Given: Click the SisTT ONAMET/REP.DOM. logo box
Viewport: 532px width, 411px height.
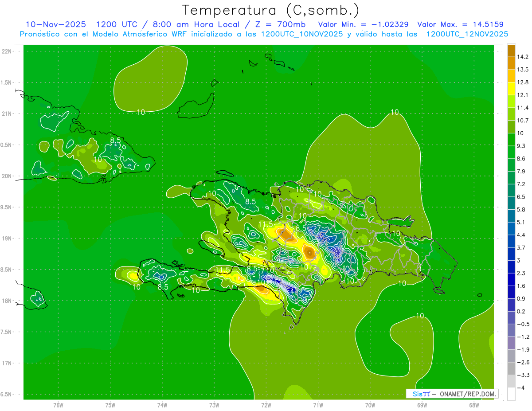Looking at the screenshot, I should click(x=452, y=394).
